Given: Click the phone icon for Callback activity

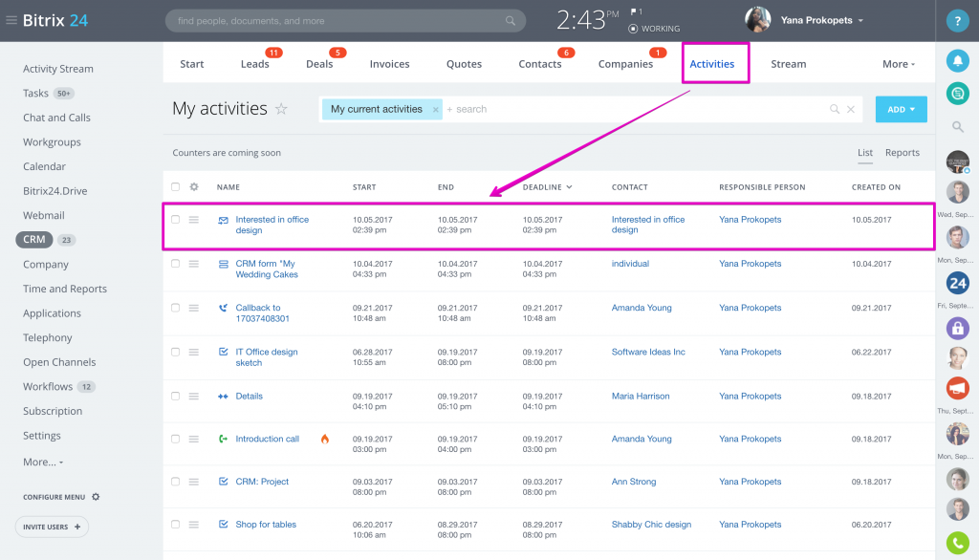Looking at the screenshot, I should click(223, 308).
